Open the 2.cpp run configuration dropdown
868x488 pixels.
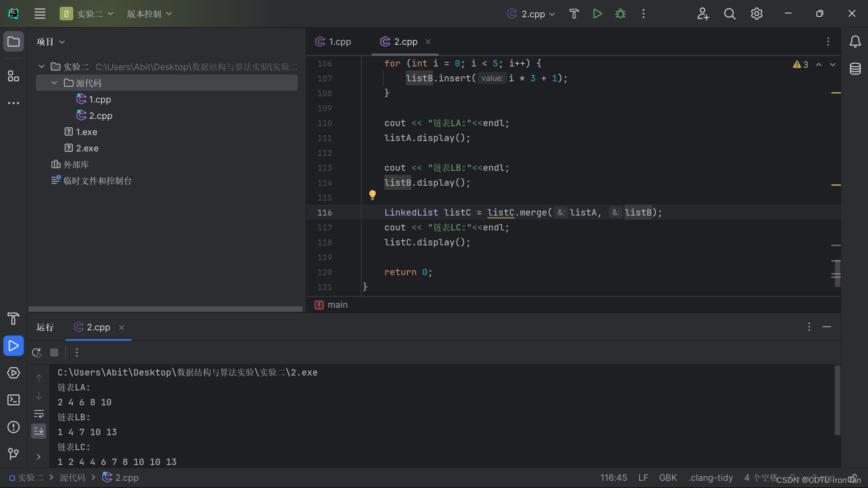[532, 14]
